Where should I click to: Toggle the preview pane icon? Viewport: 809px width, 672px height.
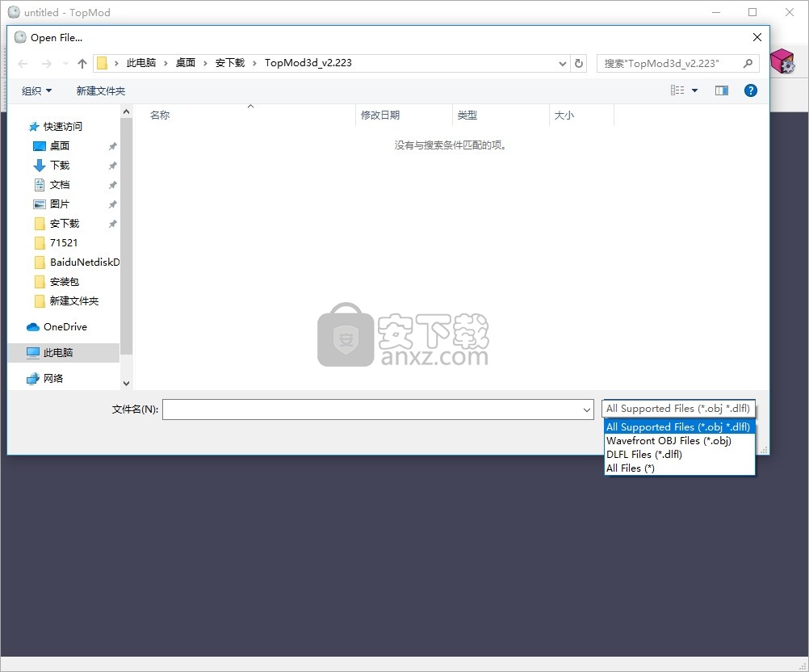click(721, 90)
